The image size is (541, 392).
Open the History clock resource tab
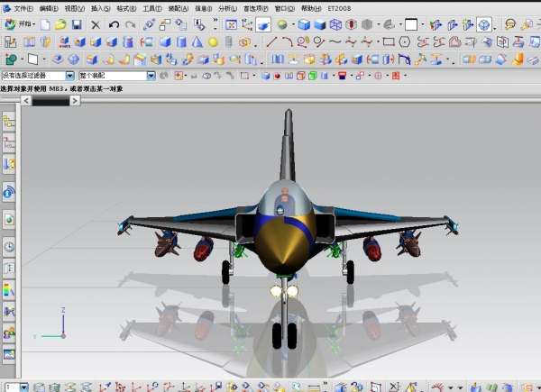click(x=9, y=247)
